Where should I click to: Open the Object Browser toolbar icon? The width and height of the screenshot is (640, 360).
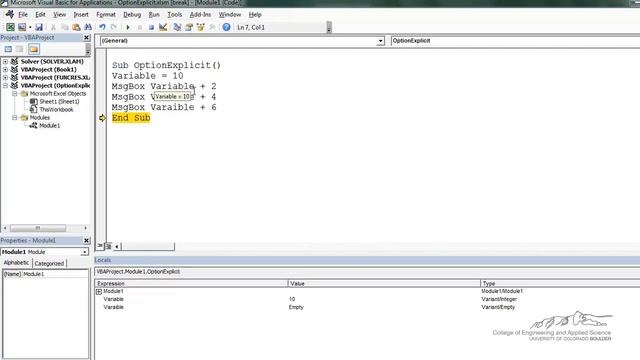(200, 27)
